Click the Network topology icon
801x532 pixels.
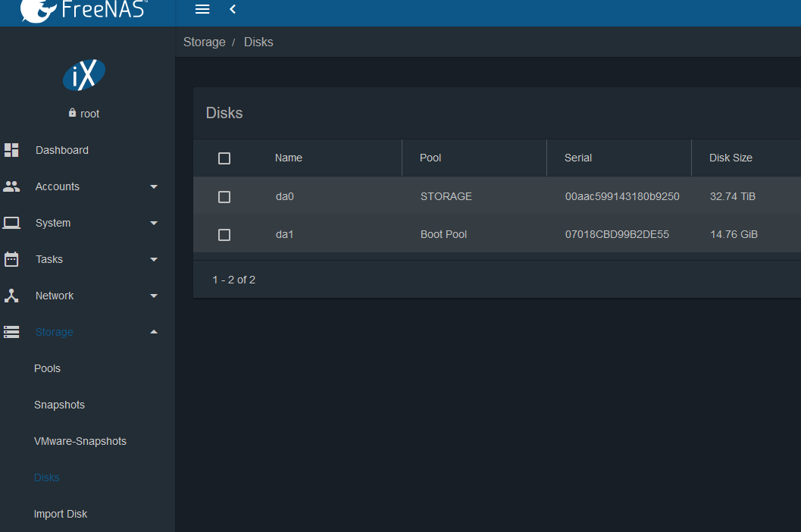click(x=11, y=296)
